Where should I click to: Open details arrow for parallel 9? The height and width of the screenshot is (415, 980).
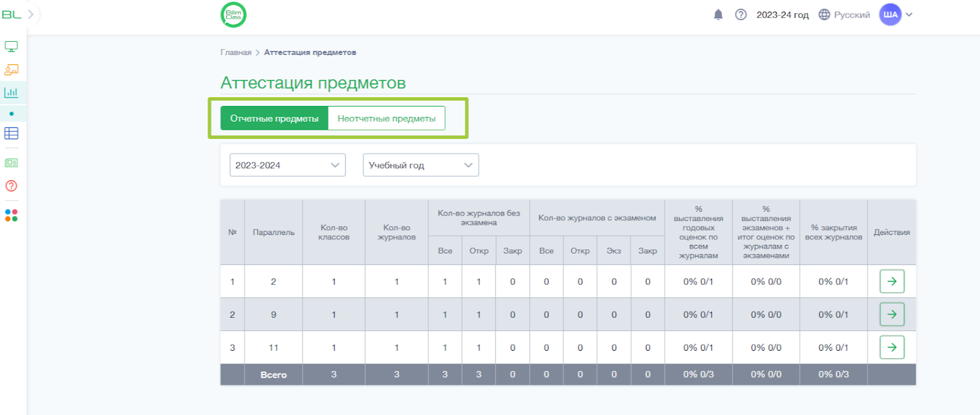pyautogui.click(x=892, y=315)
